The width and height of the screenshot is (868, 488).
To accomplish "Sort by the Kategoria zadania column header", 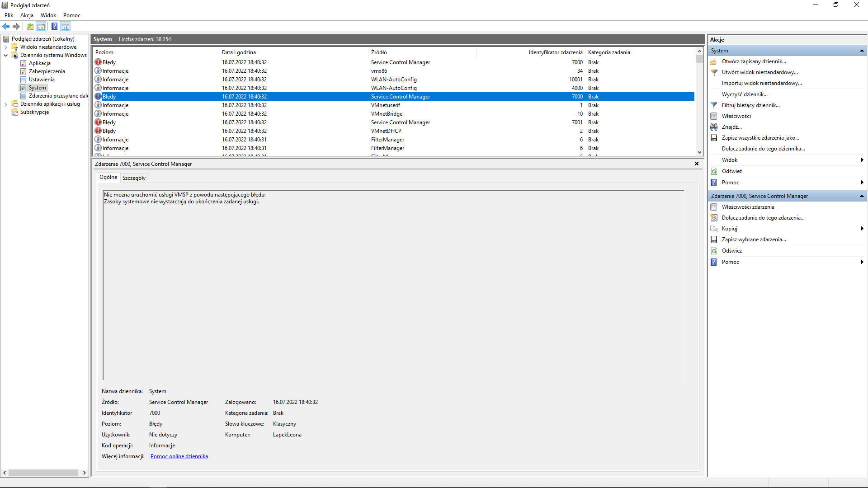I will (640, 52).
